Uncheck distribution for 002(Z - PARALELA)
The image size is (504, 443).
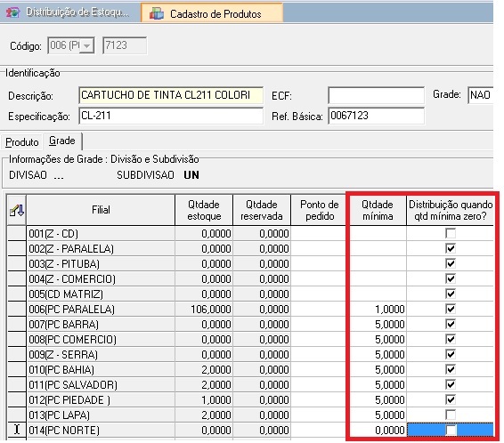tap(451, 248)
